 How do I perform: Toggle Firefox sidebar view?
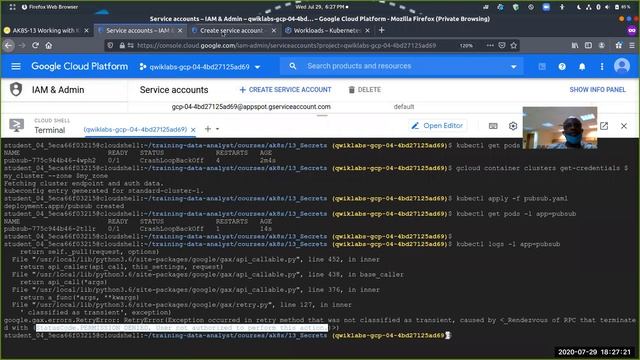[588, 45]
